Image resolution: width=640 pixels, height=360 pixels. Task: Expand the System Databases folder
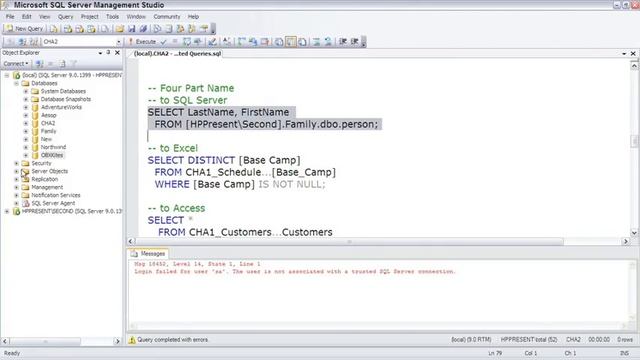coord(26,91)
